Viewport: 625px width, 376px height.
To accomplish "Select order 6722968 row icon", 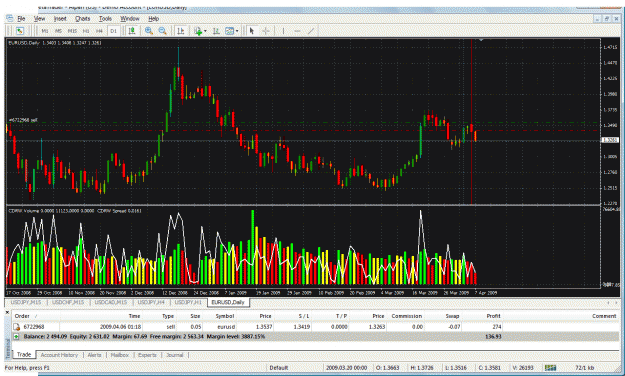I will (x=17, y=327).
